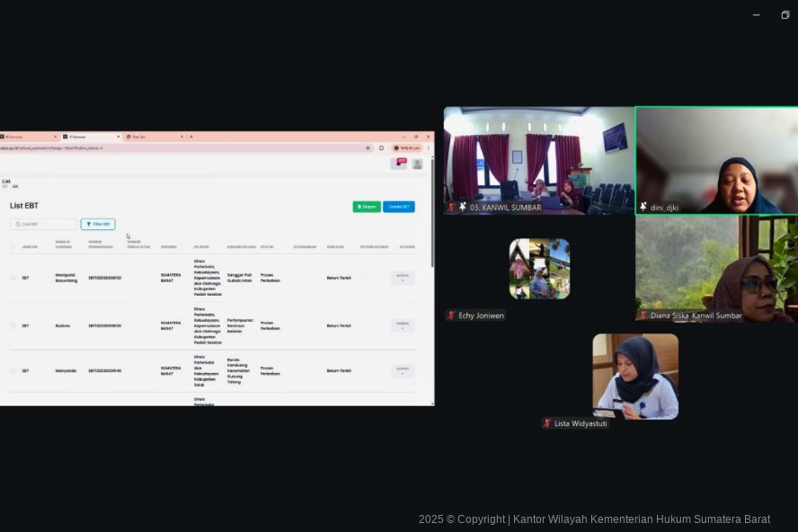The height and width of the screenshot is (532, 798).
Task: Click pin icon on 03. KANWIL SUMBAR tile
Action: click(463, 207)
